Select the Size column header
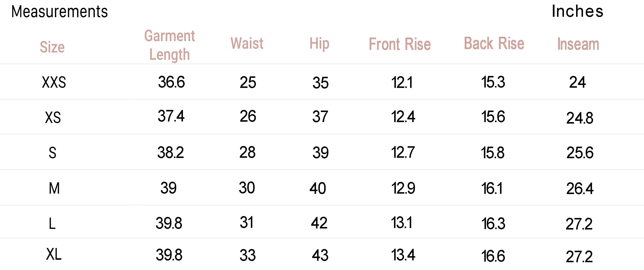 click(52, 47)
